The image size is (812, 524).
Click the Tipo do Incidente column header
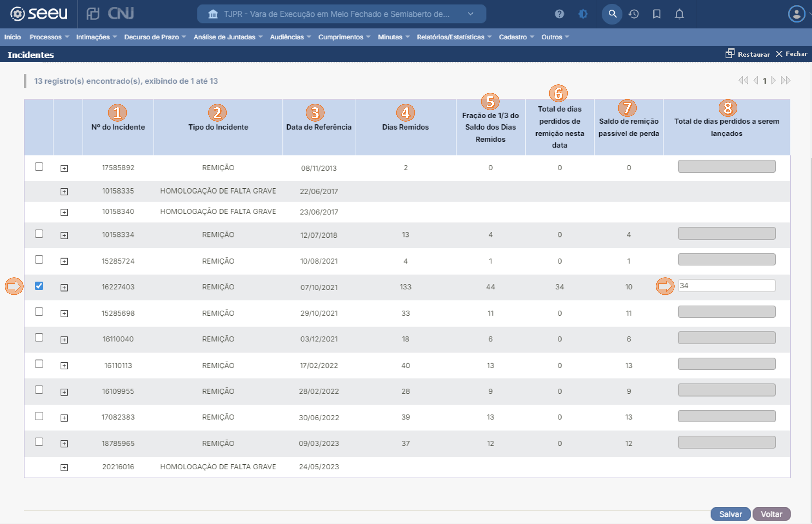218,127
